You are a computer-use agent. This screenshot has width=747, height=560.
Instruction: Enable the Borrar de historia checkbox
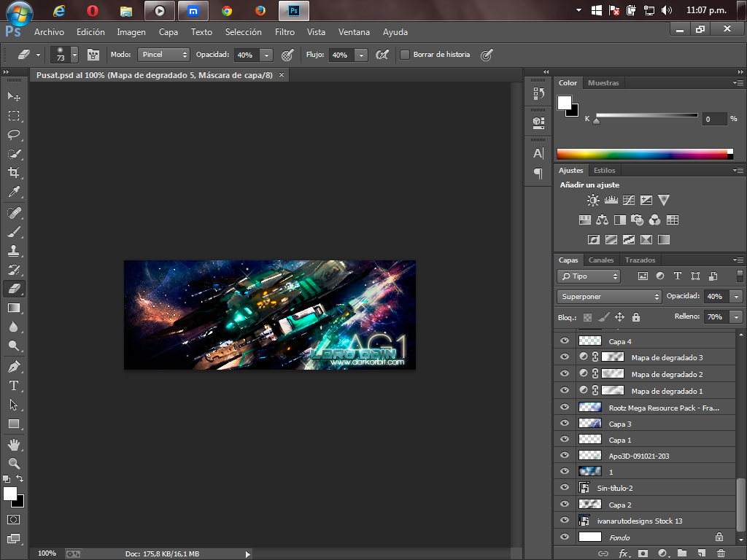click(x=404, y=55)
